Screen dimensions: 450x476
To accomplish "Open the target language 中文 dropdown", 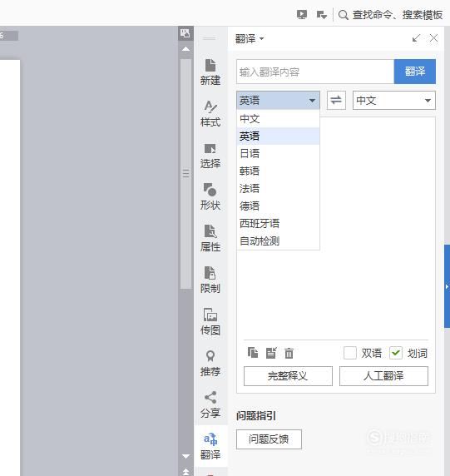I will pos(394,100).
